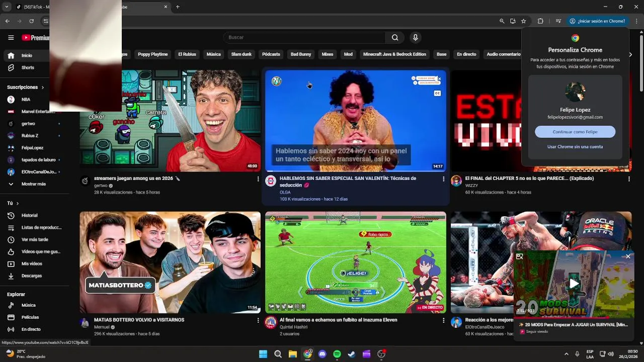The height and width of the screenshot is (362, 644).
Task: Click the YouTube Premium logo
Action: pos(35,38)
